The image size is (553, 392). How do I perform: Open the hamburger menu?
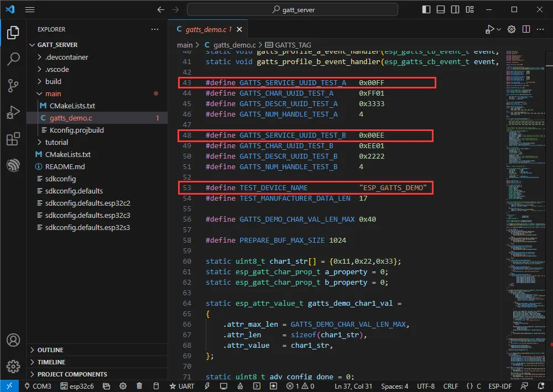pyautogui.click(x=30, y=9)
